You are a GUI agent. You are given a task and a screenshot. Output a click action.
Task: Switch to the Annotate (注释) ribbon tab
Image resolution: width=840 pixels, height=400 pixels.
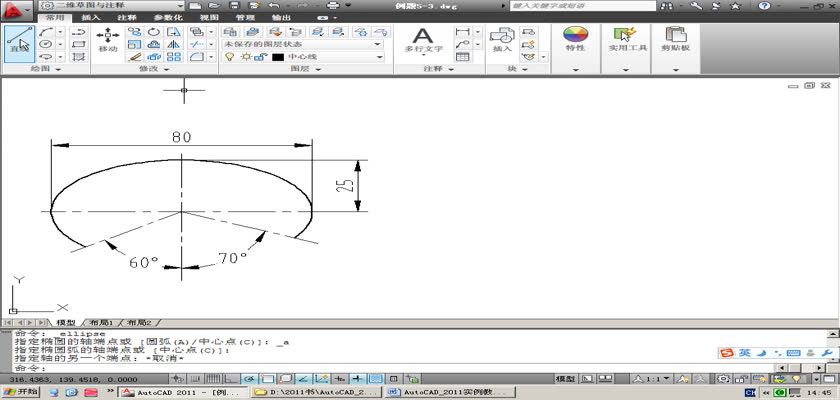126,18
